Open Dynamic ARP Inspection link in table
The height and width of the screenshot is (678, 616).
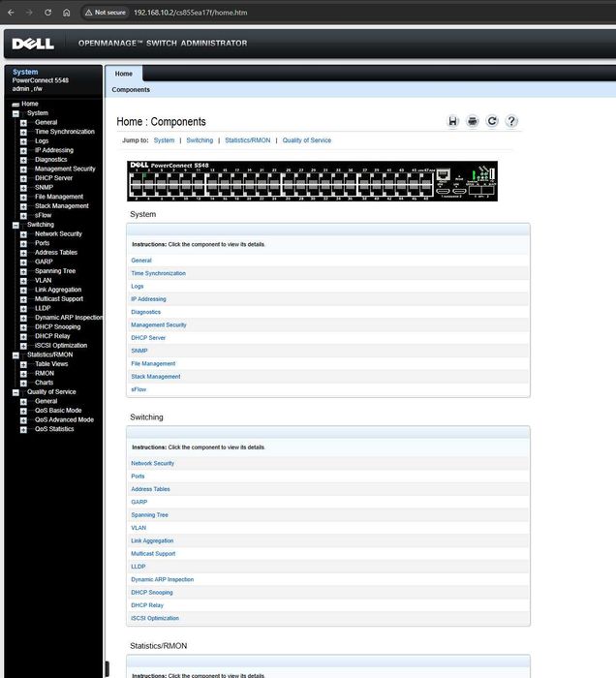coord(163,579)
